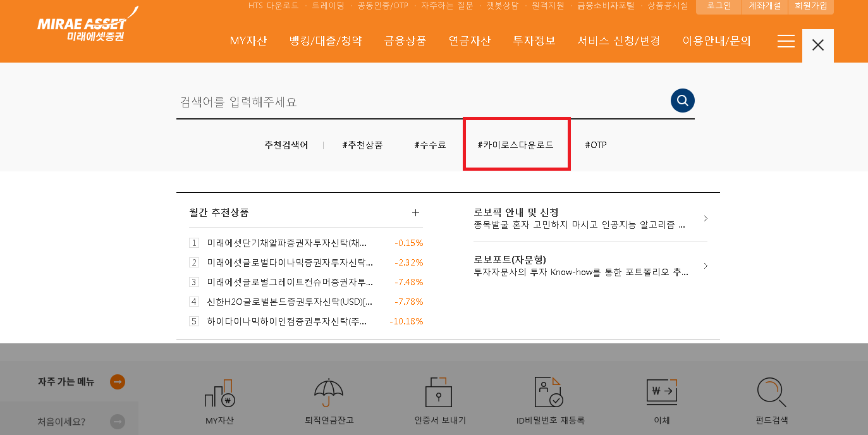Select the #카이로스다운로드 suggested keyword
This screenshot has height=435, width=868.
coord(515,145)
